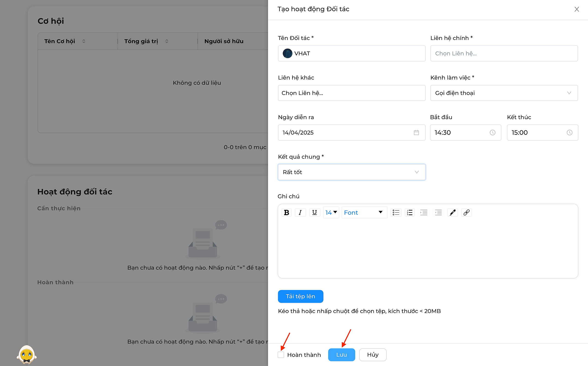The height and width of the screenshot is (366, 588).
Task: Insert bulleted list in note editor
Action: coord(396,212)
